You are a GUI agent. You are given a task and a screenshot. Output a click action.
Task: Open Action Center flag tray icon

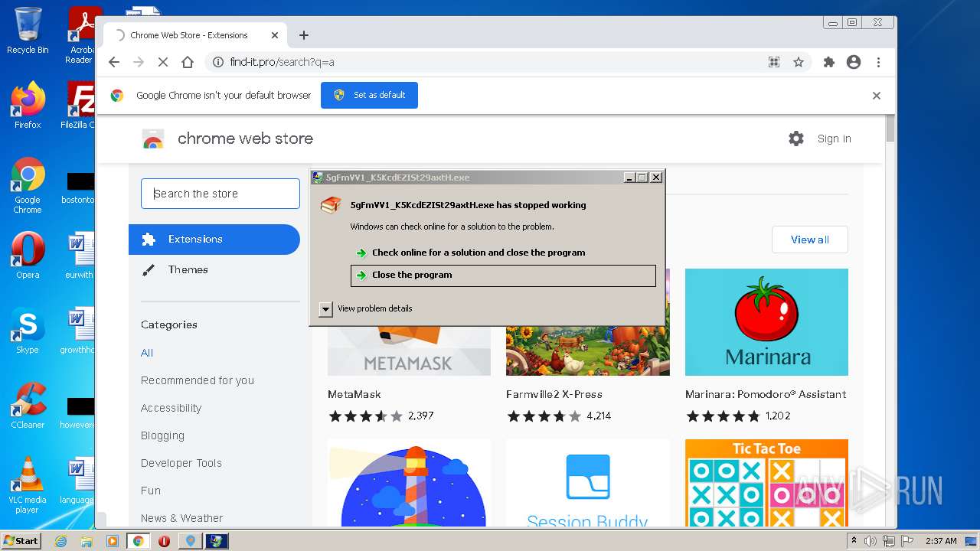[906, 541]
